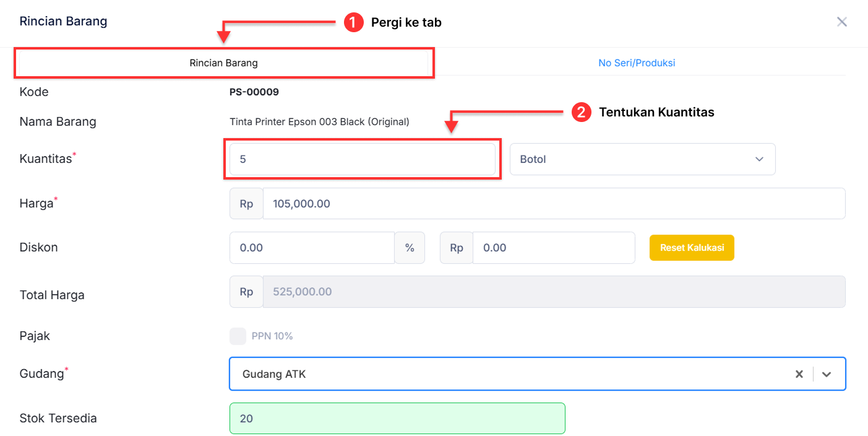
Task: Enable the PPN 10% tax checkbox
Action: click(238, 336)
